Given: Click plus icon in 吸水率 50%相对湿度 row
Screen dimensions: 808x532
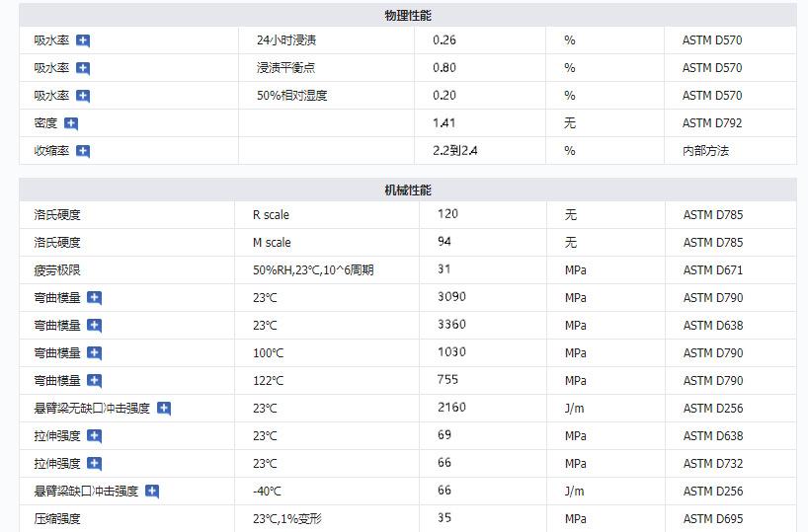Looking at the screenshot, I should tap(83, 96).
